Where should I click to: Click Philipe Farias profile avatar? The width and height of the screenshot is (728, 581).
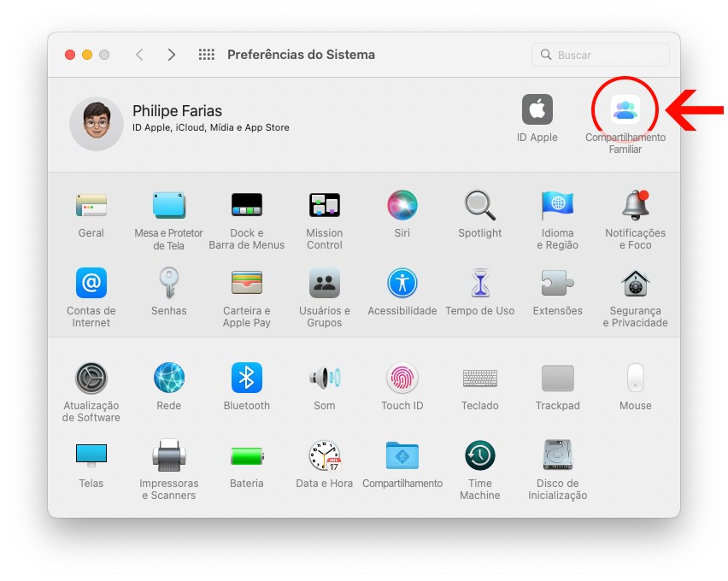coord(97,123)
